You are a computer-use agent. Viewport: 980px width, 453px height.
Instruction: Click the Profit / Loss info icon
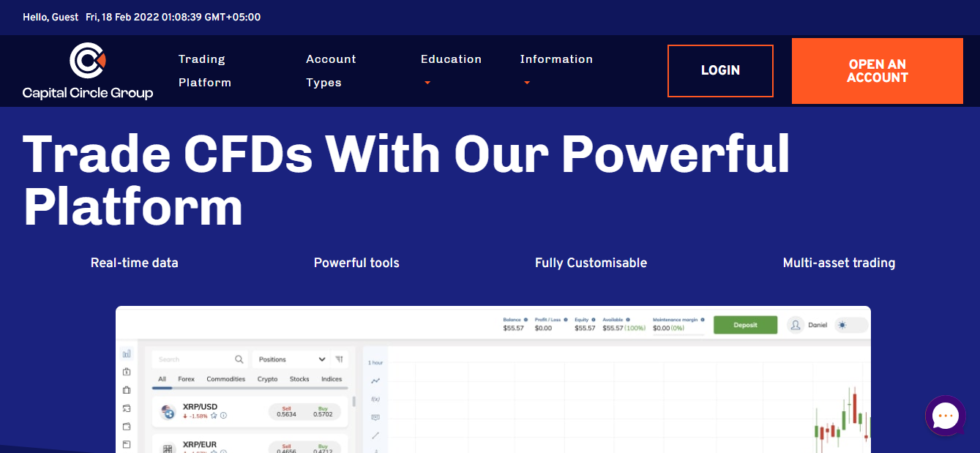click(566, 320)
